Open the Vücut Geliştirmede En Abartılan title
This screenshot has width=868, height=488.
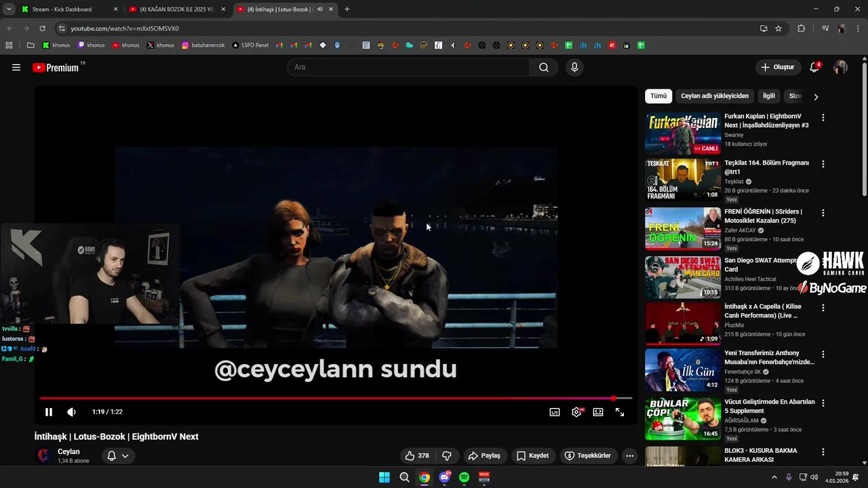tap(770, 406)
